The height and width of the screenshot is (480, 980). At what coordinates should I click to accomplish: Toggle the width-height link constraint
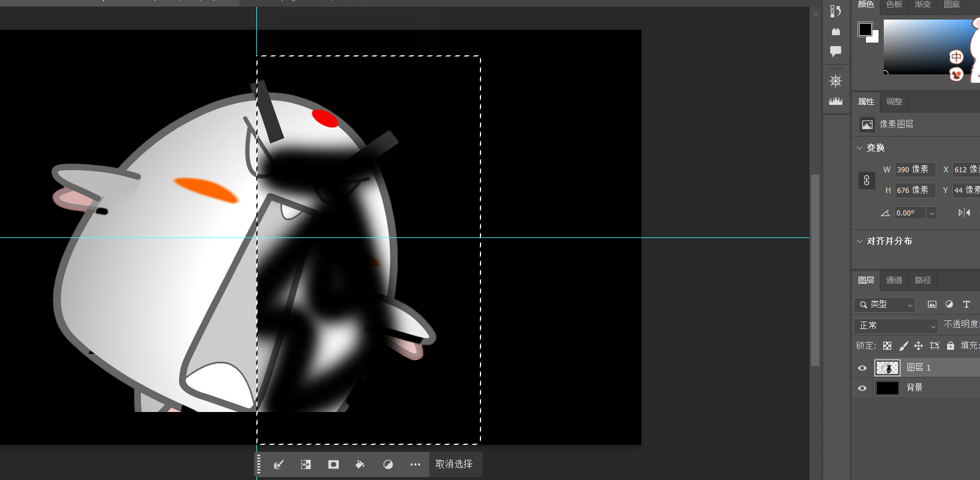(867, 180)
